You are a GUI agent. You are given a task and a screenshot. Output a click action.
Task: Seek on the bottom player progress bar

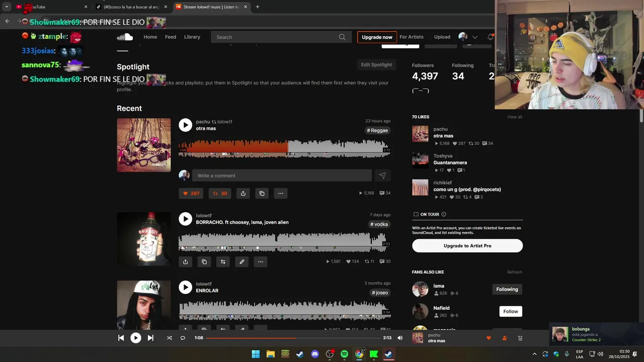(x=293, y=338)
